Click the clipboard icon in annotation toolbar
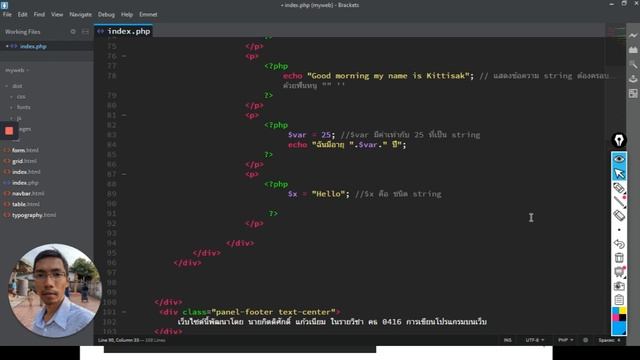The height and width of the screenshot is (360, 640). pyautogui.click(x=619, y=300)
